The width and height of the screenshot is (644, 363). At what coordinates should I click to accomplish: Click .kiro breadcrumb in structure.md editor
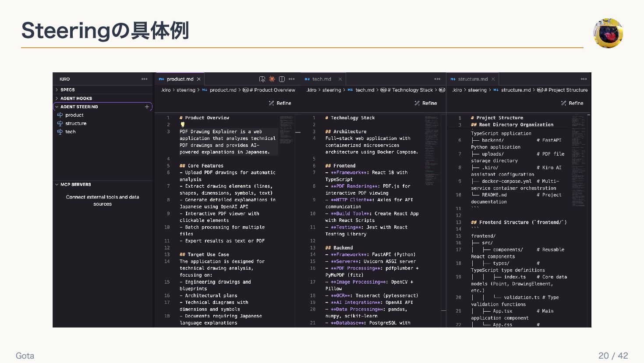click(457, 90)
